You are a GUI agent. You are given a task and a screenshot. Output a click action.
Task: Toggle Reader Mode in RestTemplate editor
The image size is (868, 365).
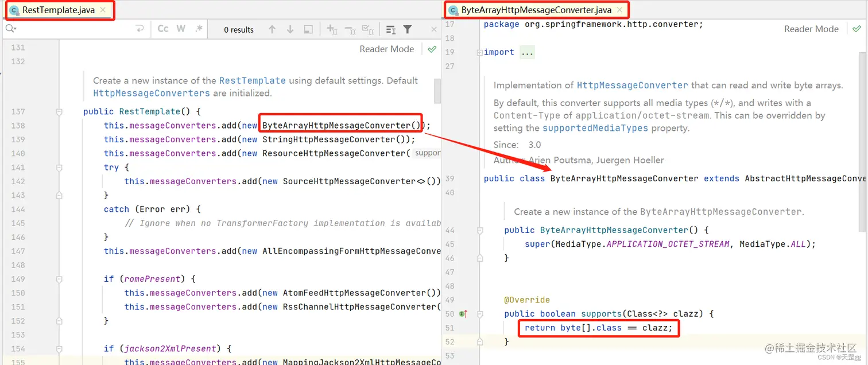pyautogui.click(x=386, y=49)
